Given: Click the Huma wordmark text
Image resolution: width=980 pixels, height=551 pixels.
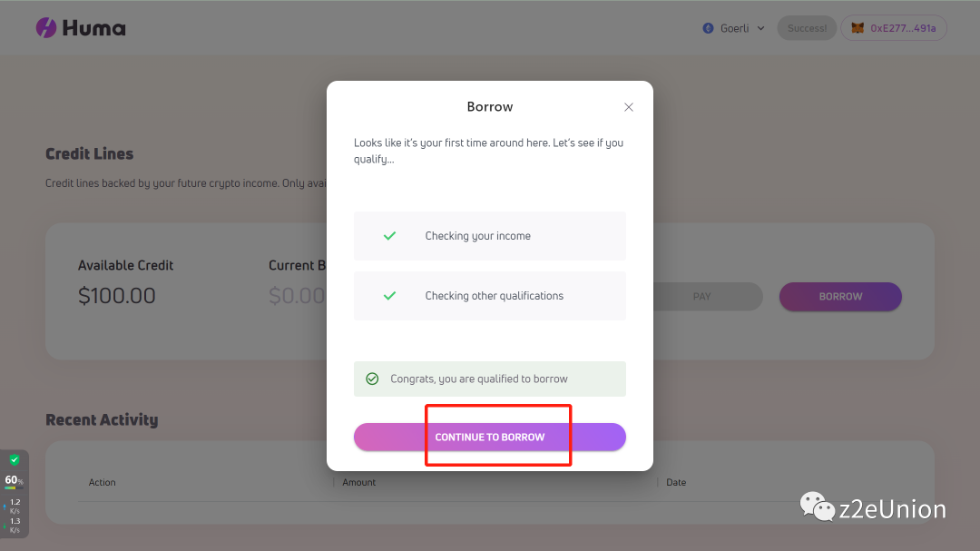Looking at the screenshot, I should pos(94,28).
